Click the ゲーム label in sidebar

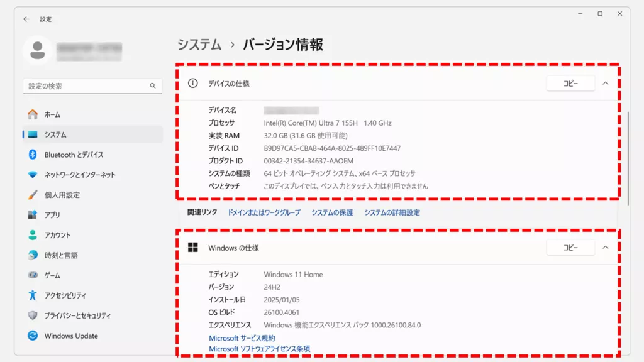(52, 275)
